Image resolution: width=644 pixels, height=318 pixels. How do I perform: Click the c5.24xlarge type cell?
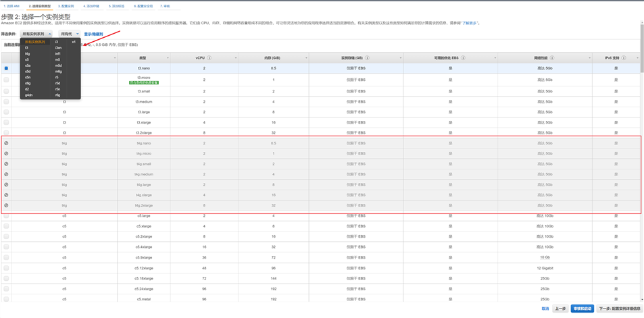144,288
